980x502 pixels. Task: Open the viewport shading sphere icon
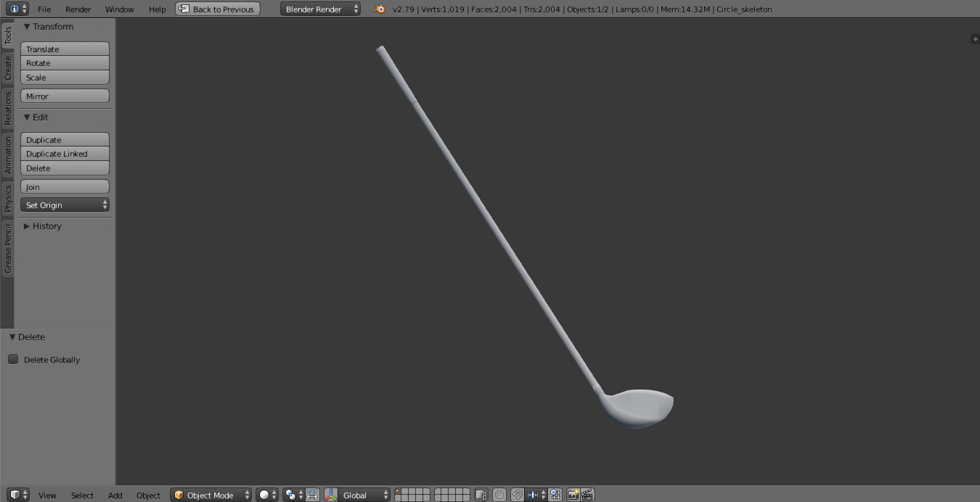(x=265, y=494)
